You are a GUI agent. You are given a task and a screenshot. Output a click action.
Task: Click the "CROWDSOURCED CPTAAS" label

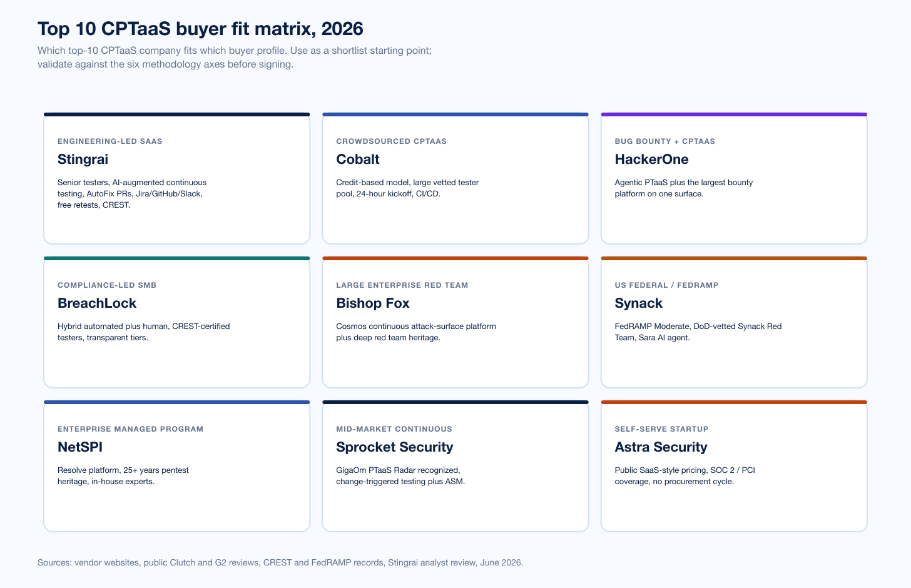click(x=392, y=141)
